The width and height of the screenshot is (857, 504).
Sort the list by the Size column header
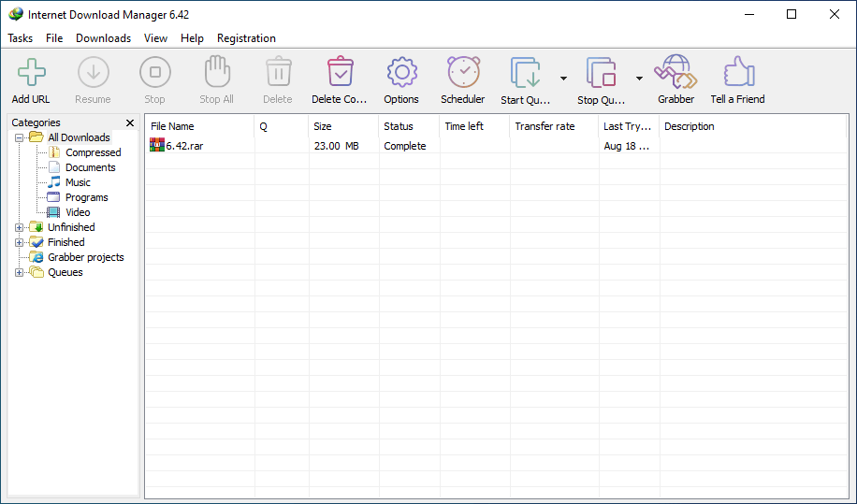pyautogui.click(x=342, y=126)
